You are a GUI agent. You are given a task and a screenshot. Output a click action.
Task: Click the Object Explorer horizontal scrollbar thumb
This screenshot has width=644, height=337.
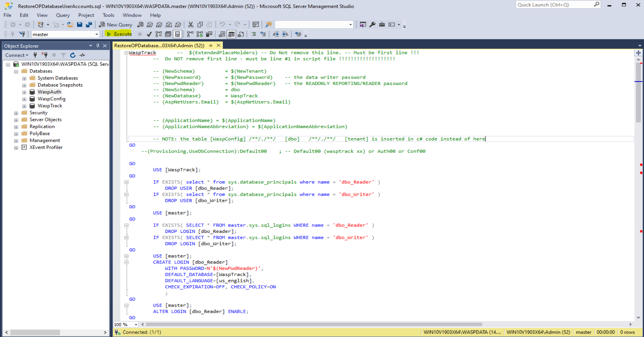tap(35, 333)
